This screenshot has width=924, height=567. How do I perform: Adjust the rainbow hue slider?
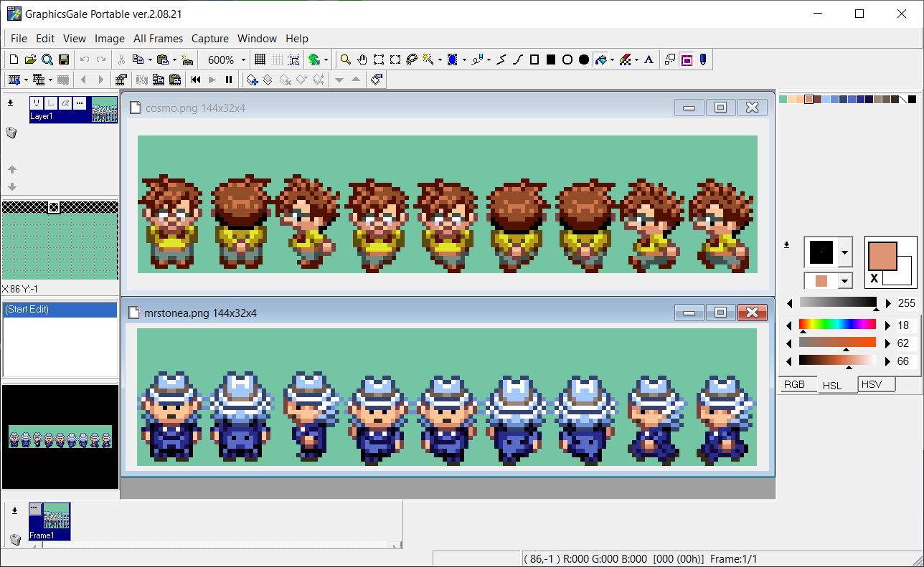tap(837, 325)
